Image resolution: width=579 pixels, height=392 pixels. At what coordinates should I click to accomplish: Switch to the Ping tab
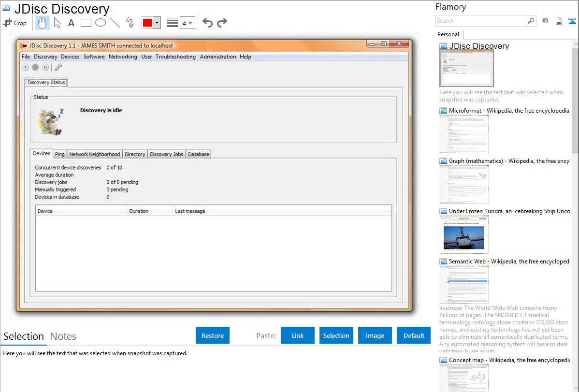click(x=60, y=154)
